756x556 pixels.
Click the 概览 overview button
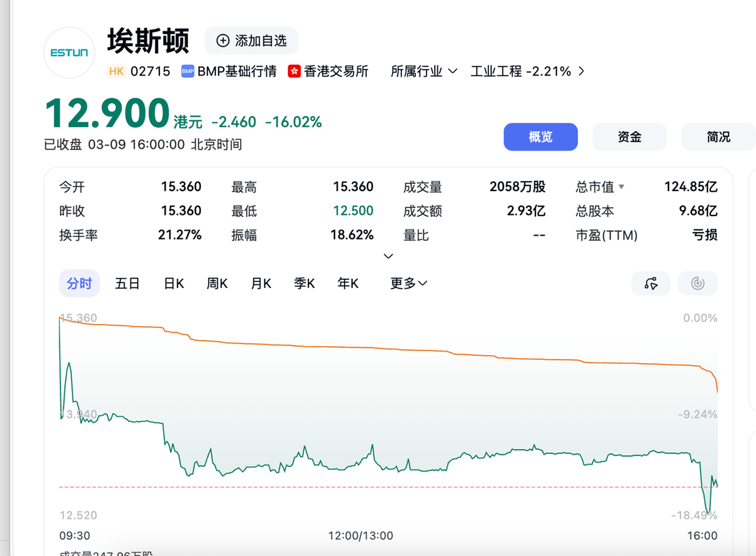[x=541, y=137]
